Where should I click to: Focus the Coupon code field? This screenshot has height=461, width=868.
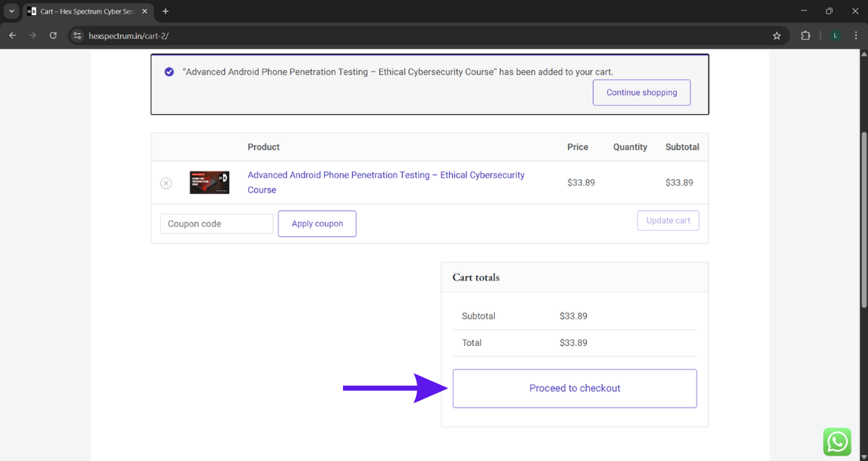coord(217,223)
